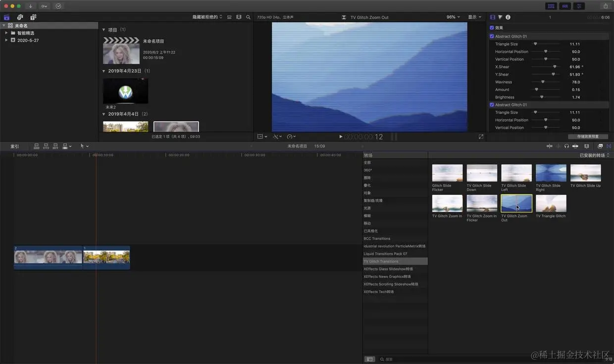Show the Effects browser icon
The height and width of the screenshot is (364, 614).
600,146
